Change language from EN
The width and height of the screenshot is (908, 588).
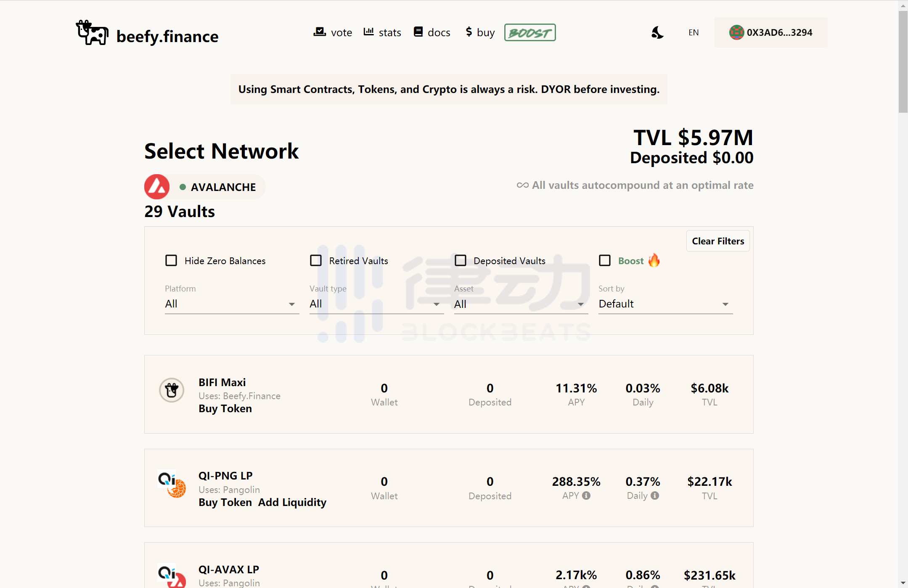click(x=694, y=32)
